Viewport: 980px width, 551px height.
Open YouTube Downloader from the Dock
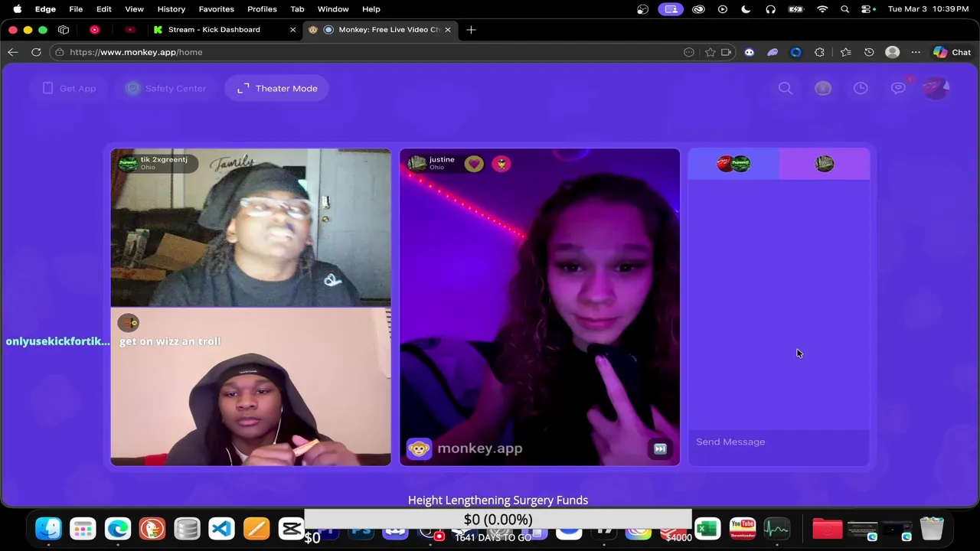point(743,529)
